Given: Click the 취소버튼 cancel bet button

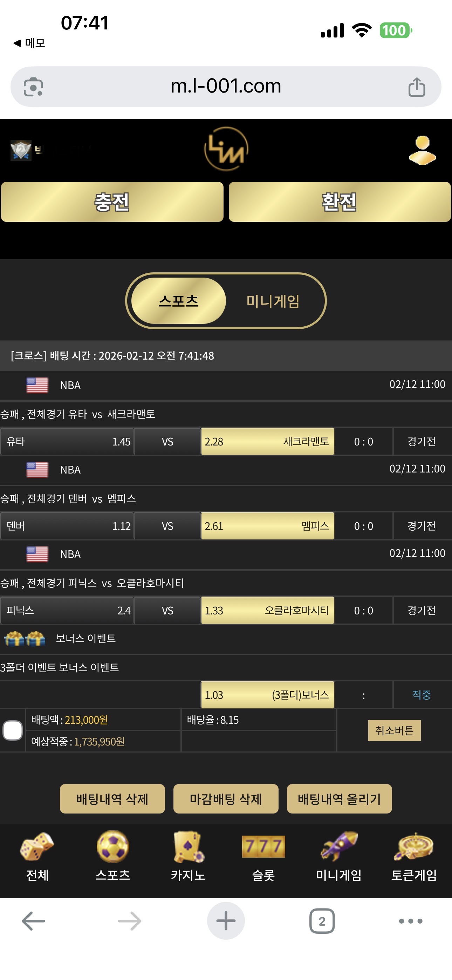Looking at the screenshot, I should (x=394, y=730).
